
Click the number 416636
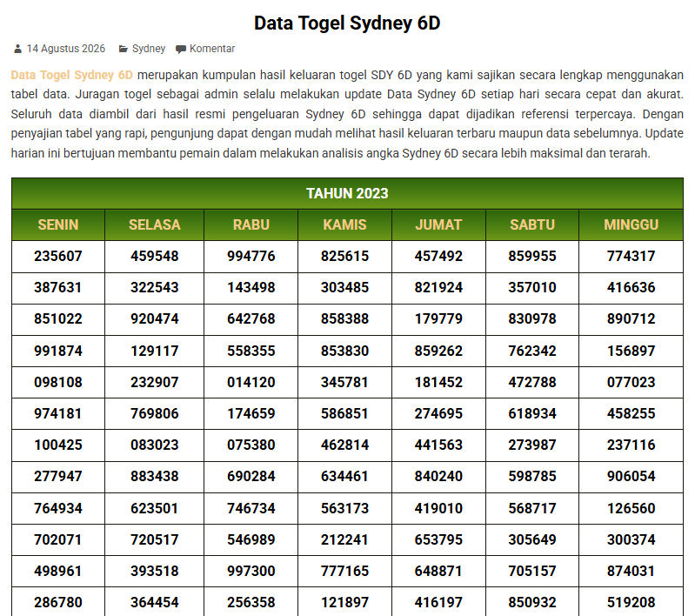click(x=631, y=288)
